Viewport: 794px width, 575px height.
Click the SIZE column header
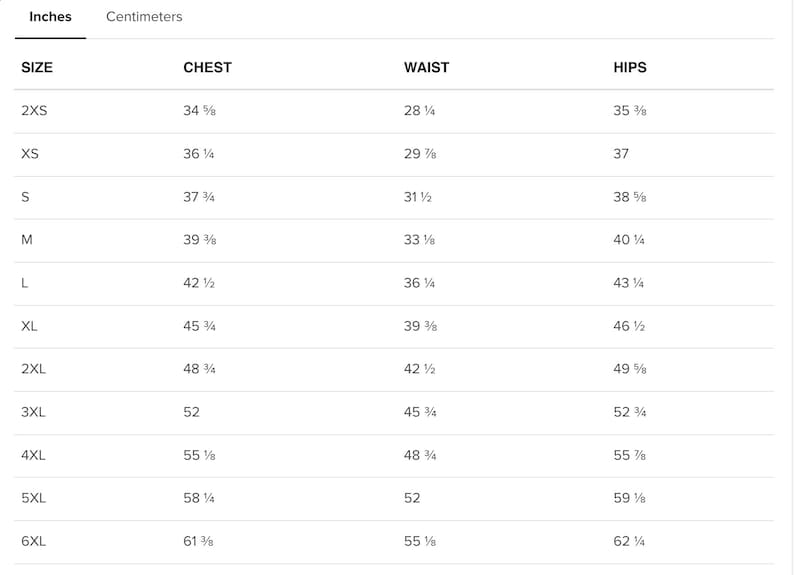coord(37,67)
